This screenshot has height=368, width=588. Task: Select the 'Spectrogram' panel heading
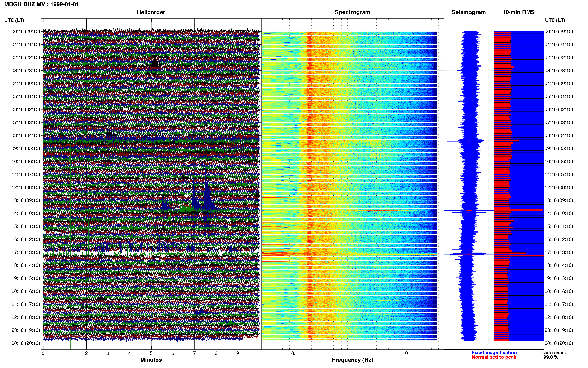(x=352, y=12)
